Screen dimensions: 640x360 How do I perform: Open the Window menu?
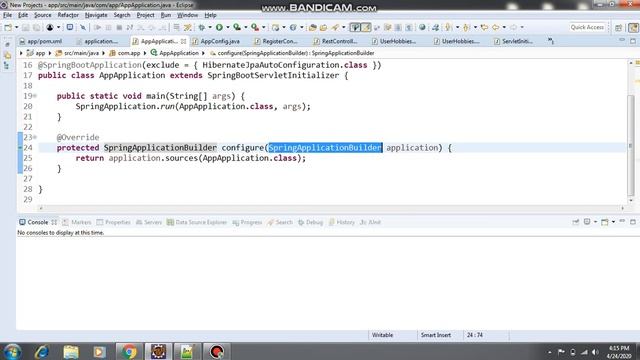pyautogui.click(x=187, y=15)
